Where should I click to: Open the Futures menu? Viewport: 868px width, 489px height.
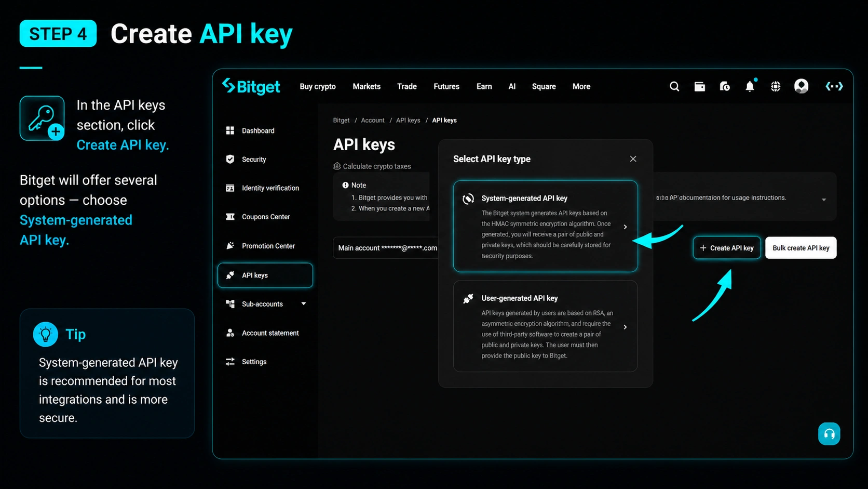pyautogui.click(x=446, y=87)
